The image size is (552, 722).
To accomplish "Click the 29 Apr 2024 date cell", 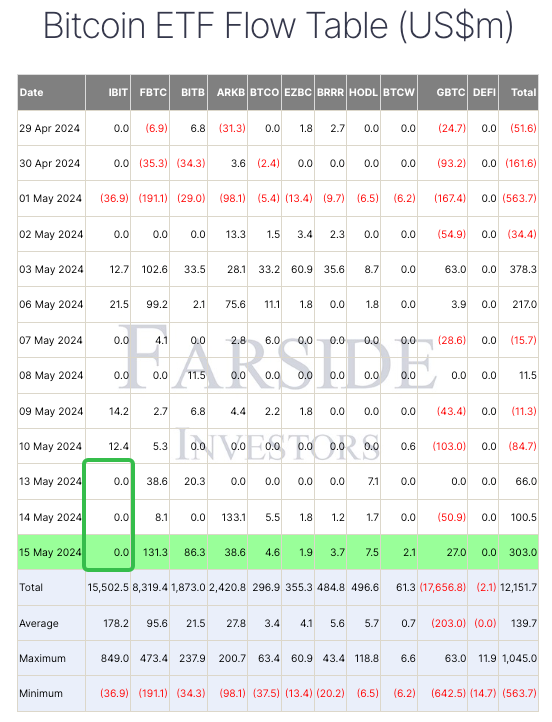I will click(x=49, y=128).
